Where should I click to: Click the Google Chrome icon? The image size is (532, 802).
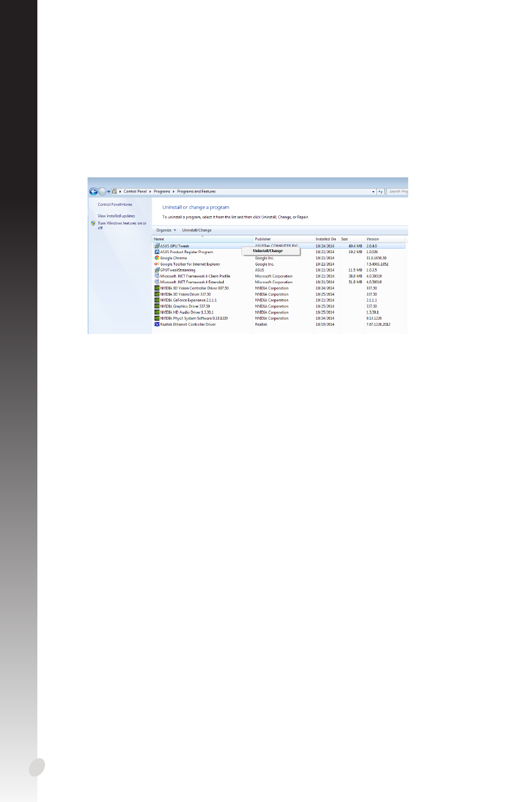[x=157, y=258]
